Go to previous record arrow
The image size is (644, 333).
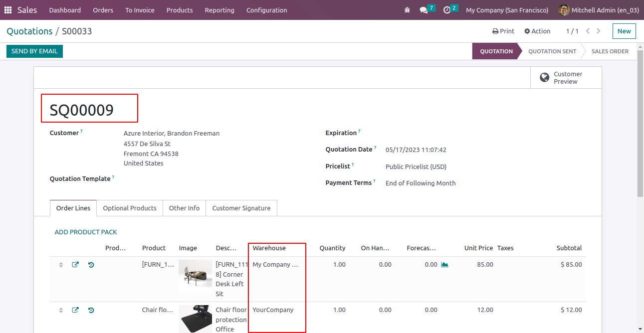(x=588, y=31)
